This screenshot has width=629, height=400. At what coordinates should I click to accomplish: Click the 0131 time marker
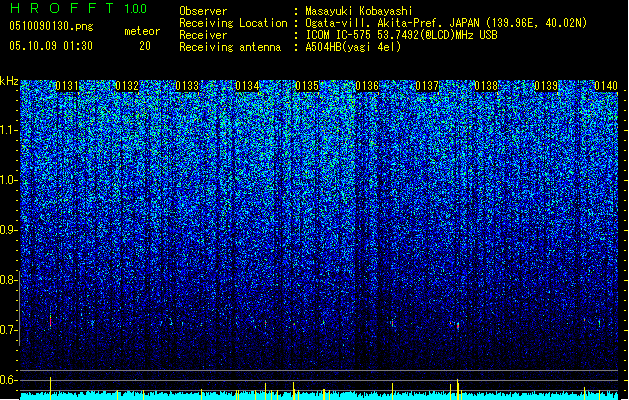67,86
